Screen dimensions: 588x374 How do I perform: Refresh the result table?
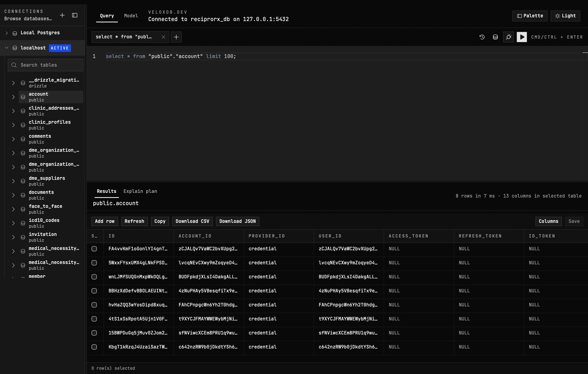pos(134,221)
